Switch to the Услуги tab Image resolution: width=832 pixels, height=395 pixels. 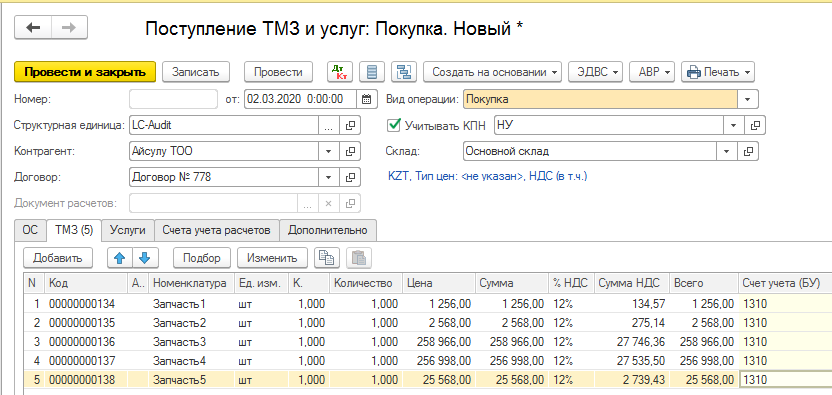(127, 230)
